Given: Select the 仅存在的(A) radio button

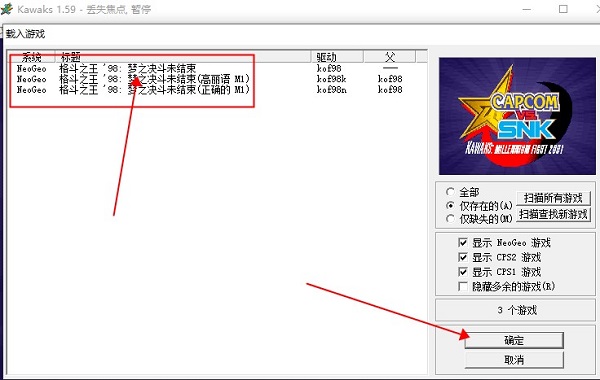Looking at the screenshot, I should pyautogui.click(x=450, y=205).
